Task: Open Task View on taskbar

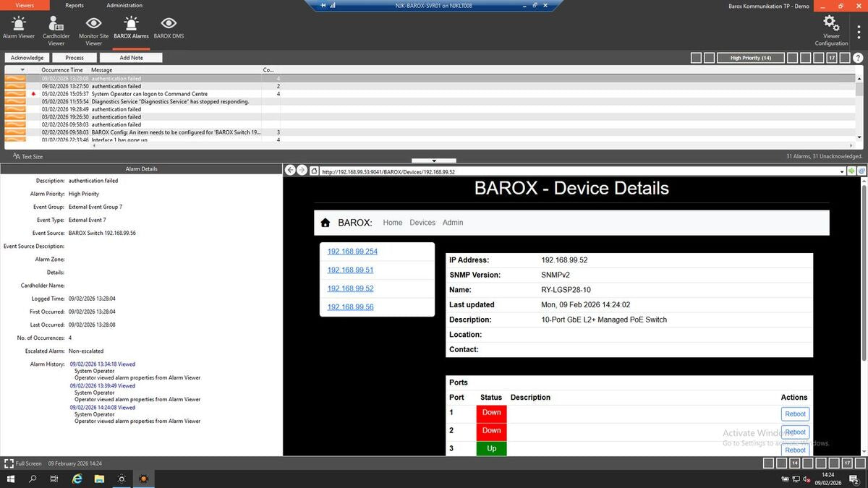Action: click(54, 479)
